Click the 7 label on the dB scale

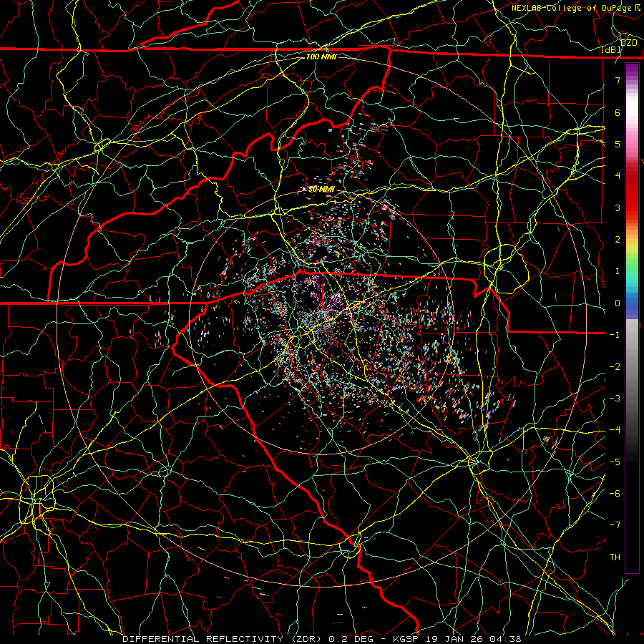coord(618,80)
